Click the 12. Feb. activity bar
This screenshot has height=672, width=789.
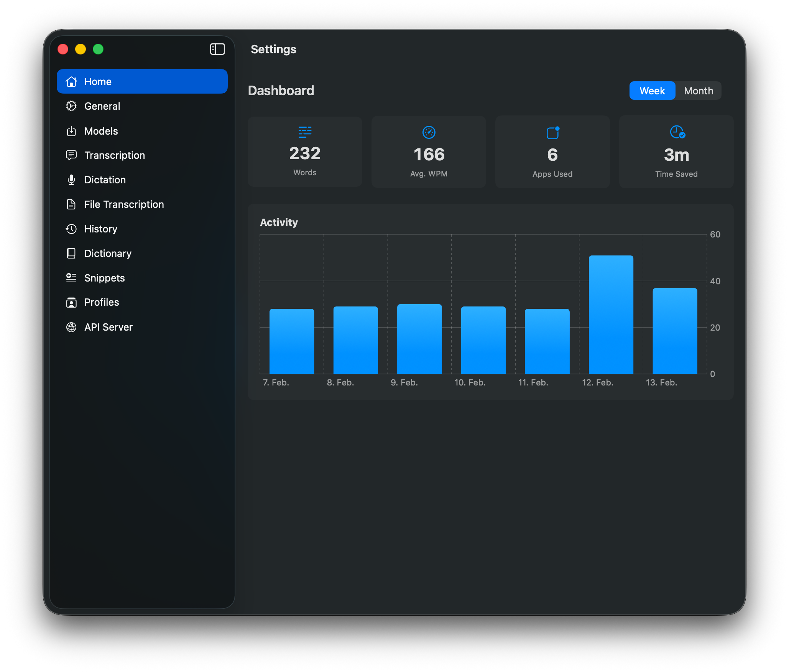click(x=611, y=315)
